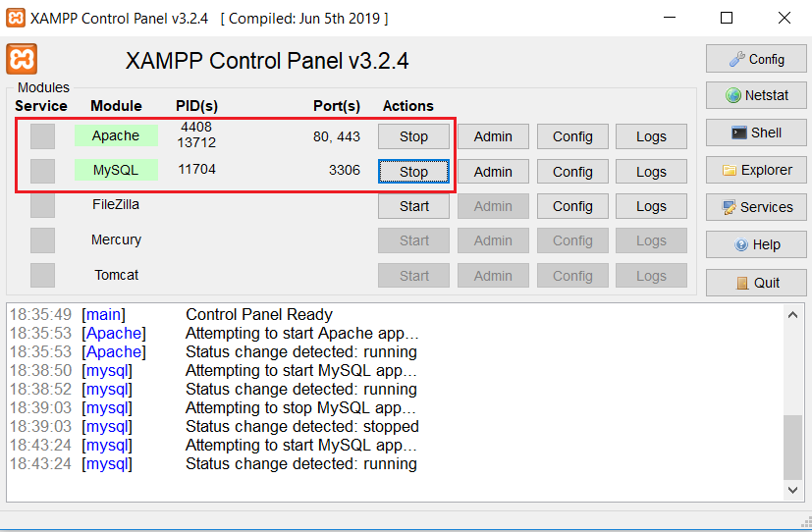This screenshot has width=812, height=532.
Task: Click the log scrollbar up arrow
Action: click(792, 315)
